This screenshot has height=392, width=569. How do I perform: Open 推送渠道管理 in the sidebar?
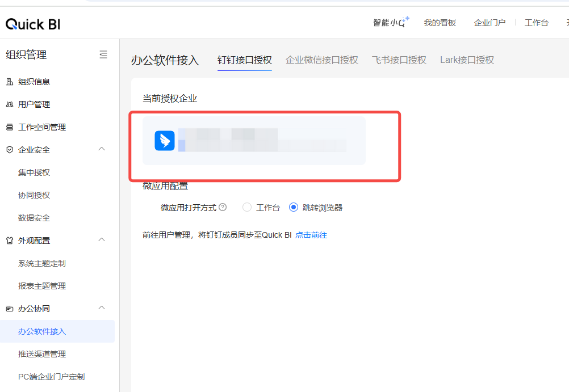click(x=42, y=354)
